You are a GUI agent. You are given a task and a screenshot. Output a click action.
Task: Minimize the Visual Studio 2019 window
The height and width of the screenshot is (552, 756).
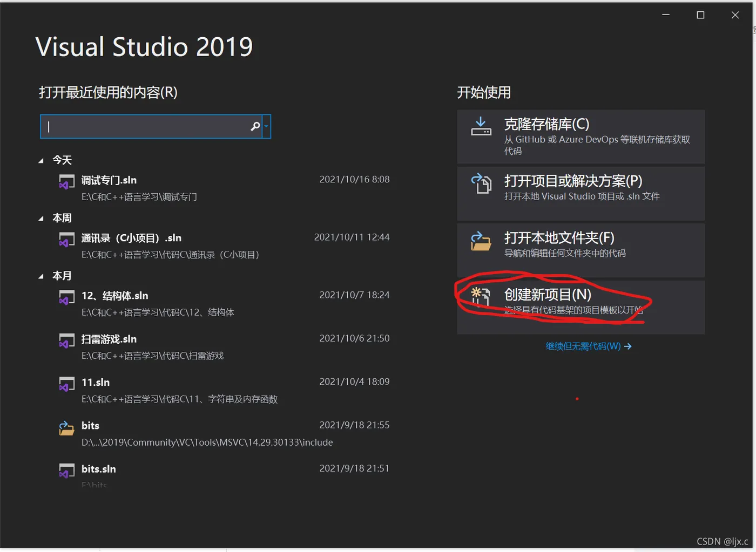pyautogui.click(x=666, y=15)
